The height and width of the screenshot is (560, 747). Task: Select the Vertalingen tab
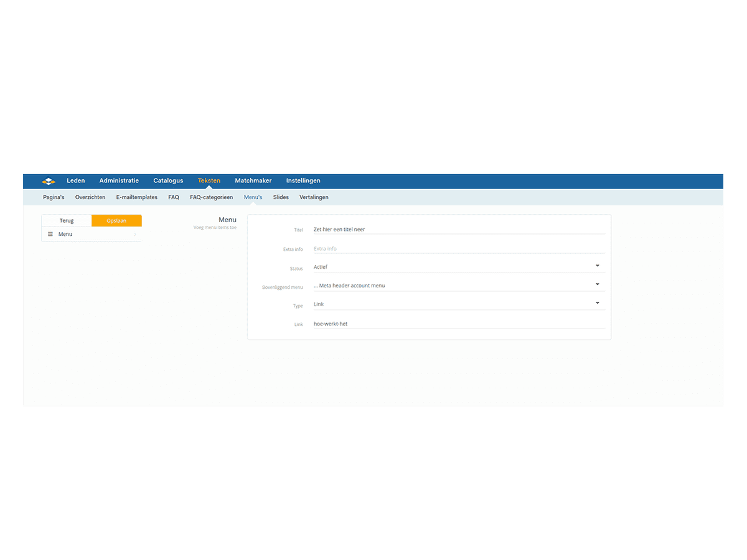click(x=314, y=197)
